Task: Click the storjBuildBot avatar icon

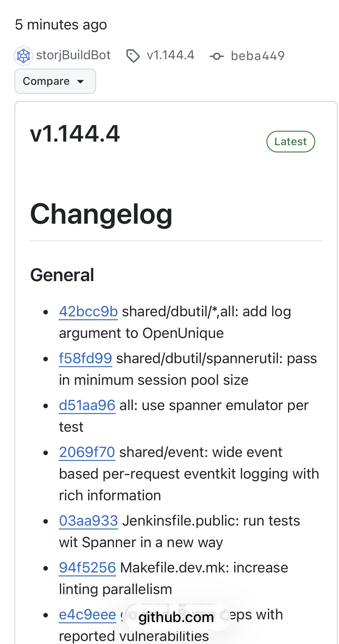Action: point(23,56)
